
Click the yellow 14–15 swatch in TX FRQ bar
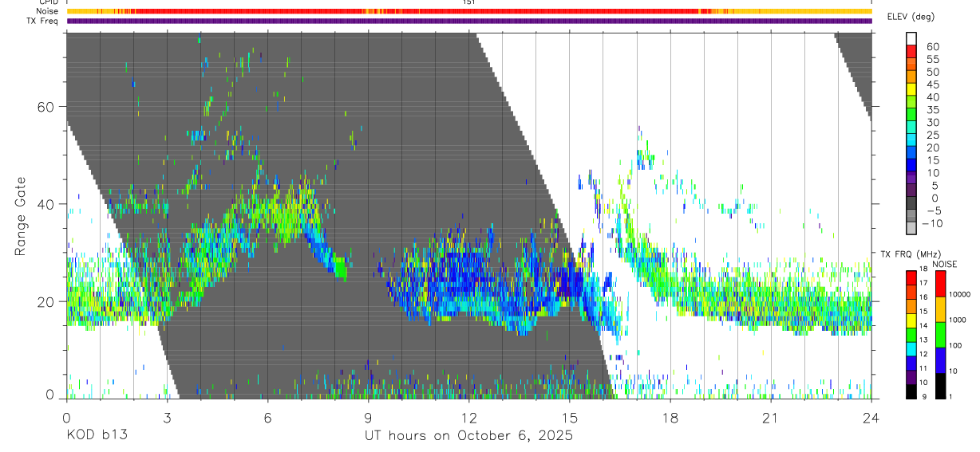point(911,320)
